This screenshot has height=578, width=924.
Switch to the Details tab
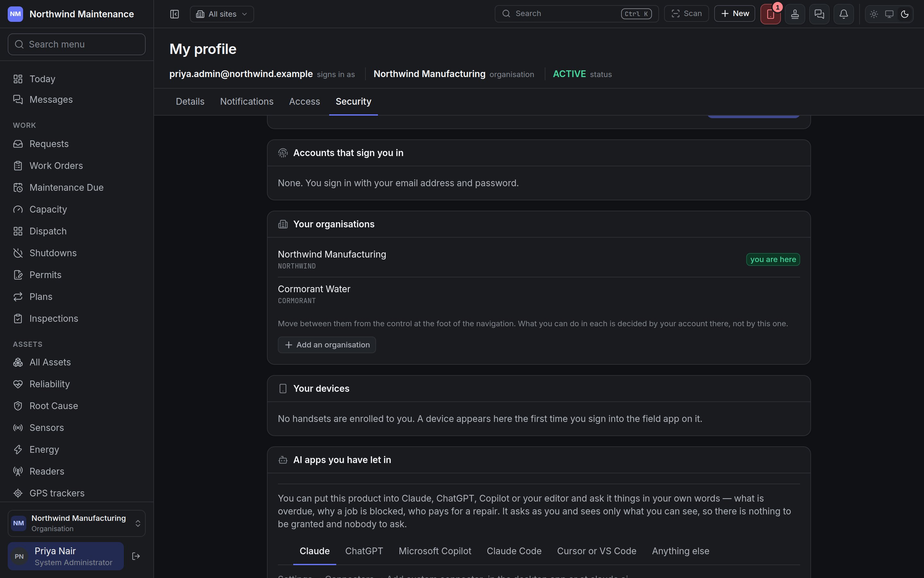(190, 102)
